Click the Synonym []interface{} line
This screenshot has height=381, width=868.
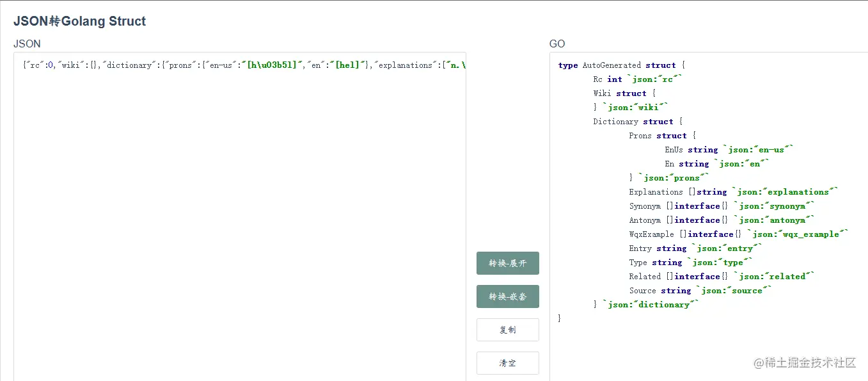click(722, 206)
